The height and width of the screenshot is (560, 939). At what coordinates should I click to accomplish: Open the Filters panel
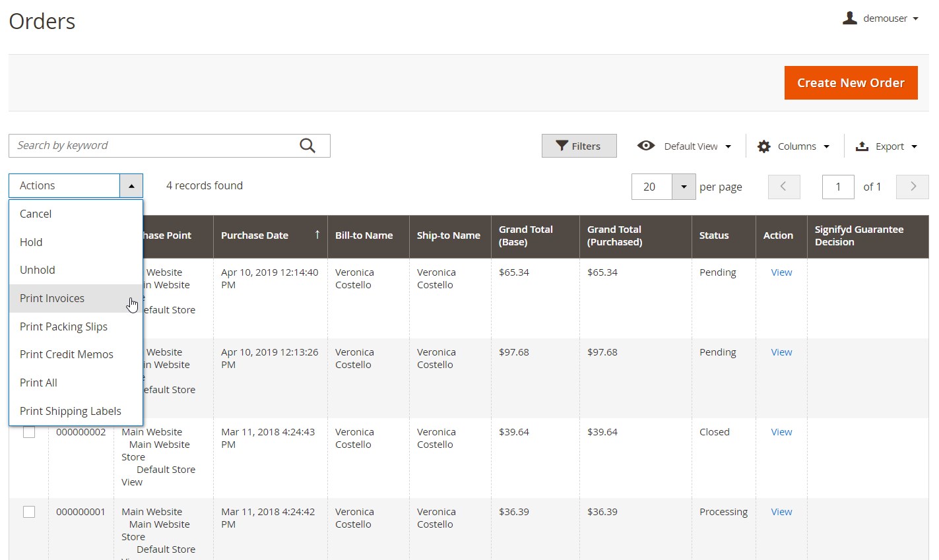pyautogui.click(x=579, y=146)
